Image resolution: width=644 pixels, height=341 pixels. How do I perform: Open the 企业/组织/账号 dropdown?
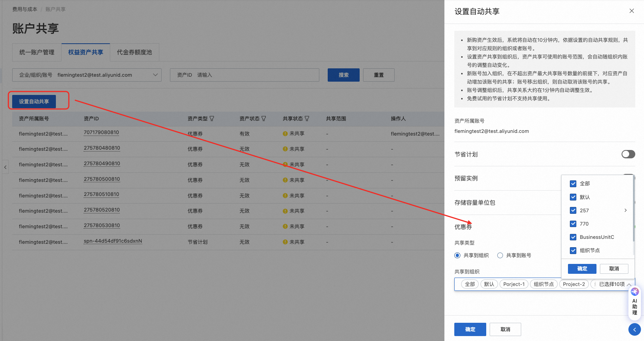click(x=87, y=75)
